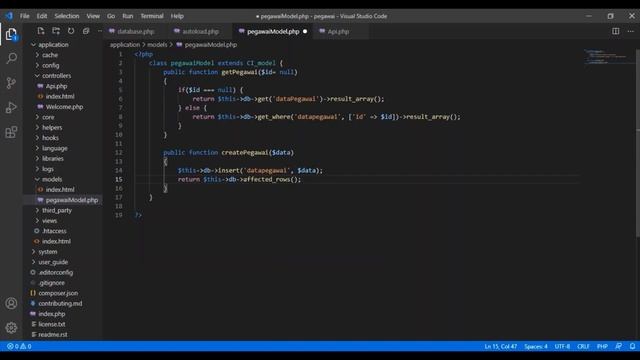
Task: Open the Run menu
Action: point(128,16)
